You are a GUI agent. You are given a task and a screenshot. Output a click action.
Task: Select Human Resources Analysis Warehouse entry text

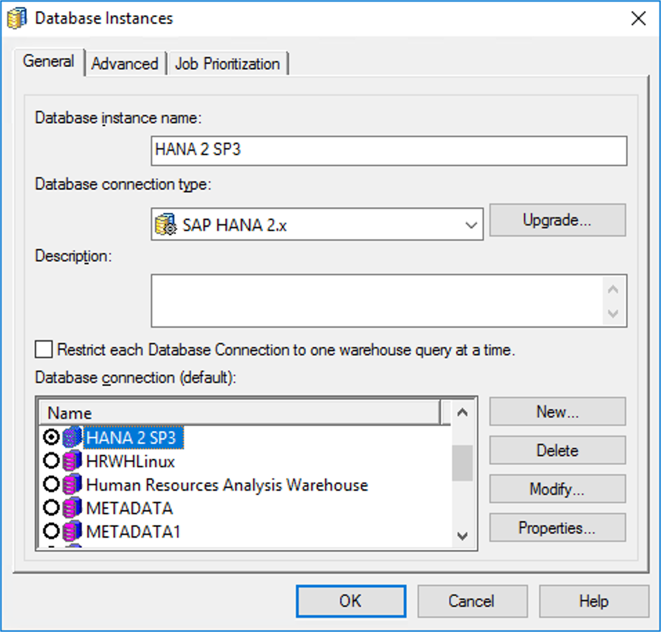(227, 485)
